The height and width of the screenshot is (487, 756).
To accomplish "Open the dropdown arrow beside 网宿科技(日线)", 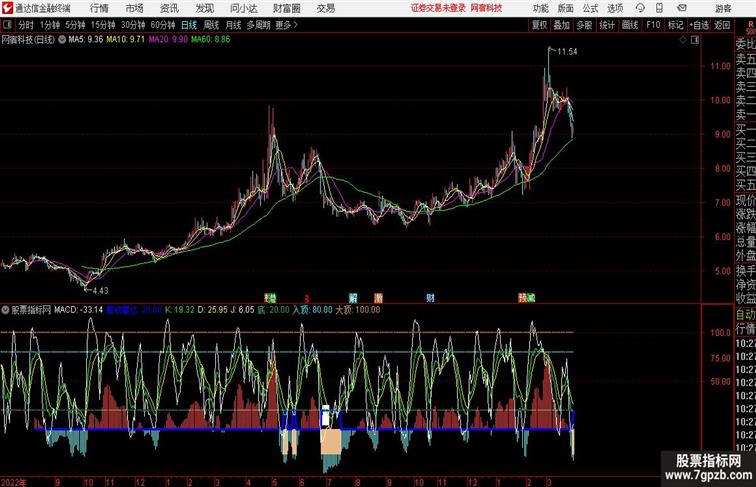I will (x=62, y=40).
